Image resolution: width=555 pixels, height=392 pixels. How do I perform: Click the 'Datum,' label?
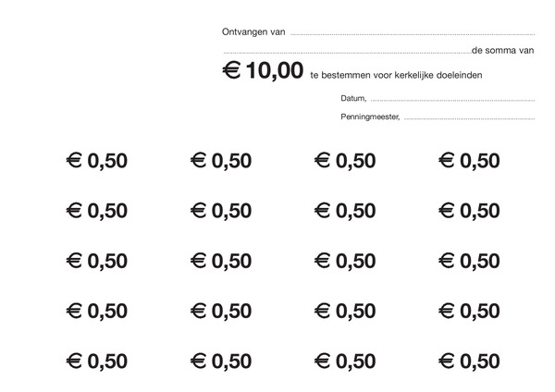tap(353, 98)
